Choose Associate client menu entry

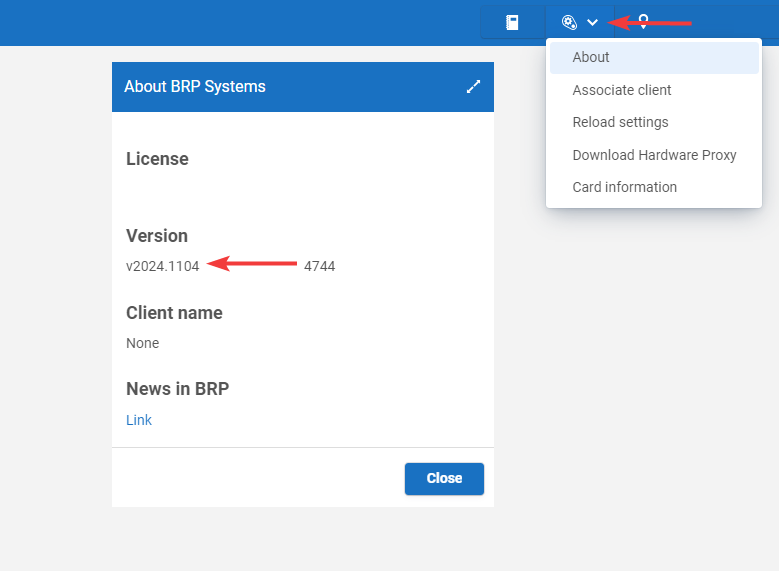tap(654, 90)
